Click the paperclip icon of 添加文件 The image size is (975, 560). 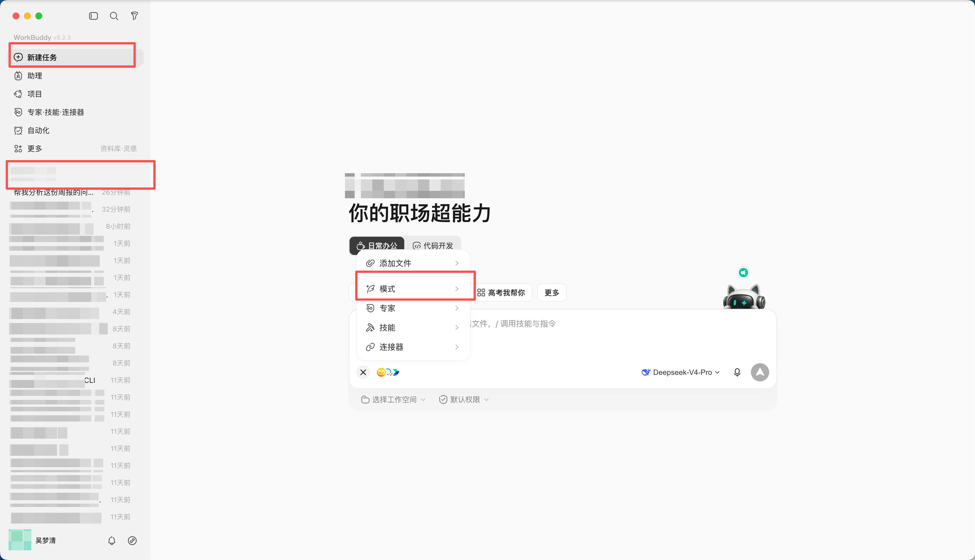coord(370,263)
